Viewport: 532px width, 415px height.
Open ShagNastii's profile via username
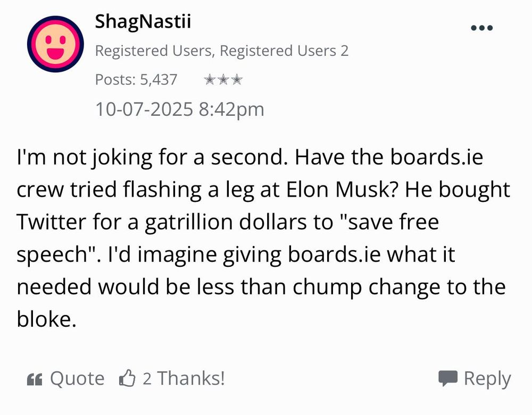[143, 22]
